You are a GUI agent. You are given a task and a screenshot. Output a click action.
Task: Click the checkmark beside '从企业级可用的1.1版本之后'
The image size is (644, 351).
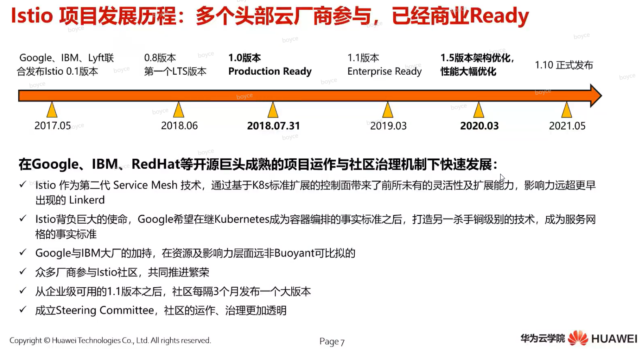[23, 291]
